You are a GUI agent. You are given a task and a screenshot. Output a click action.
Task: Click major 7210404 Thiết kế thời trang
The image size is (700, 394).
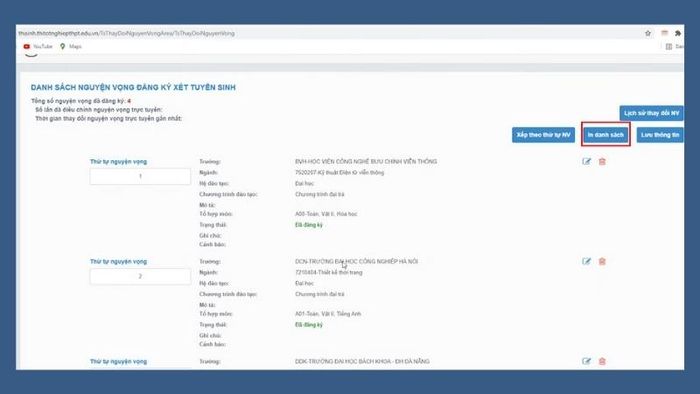(329, 272)
